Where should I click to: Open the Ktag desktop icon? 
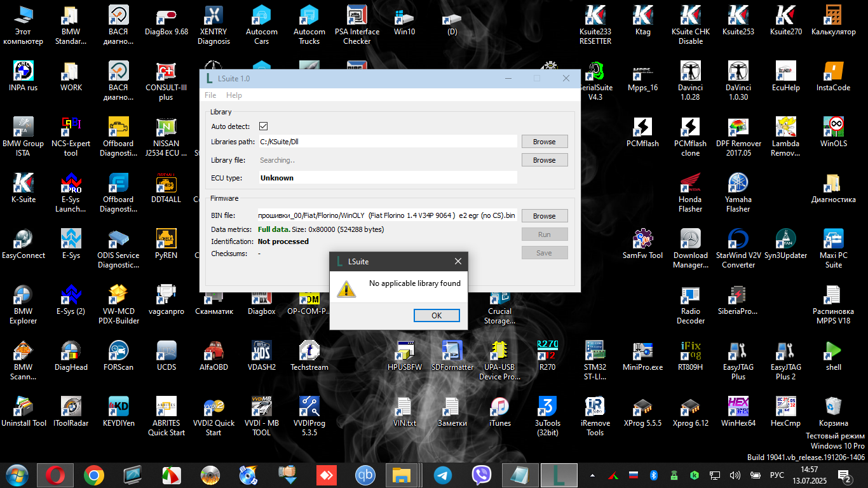[643, 21]
